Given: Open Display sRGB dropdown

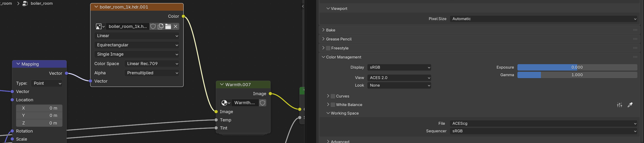Looking at the screenshot, I should click(x=399, y=67).
